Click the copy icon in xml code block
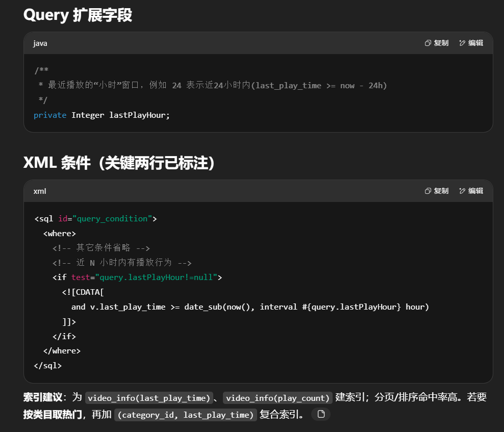This screenshot has height=432, width=504. pos(428,191)
